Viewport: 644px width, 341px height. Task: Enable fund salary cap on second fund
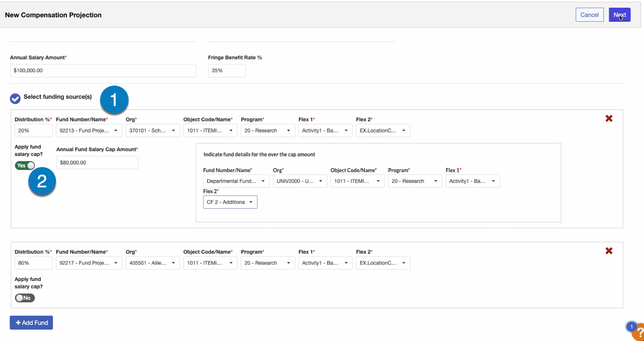(x=25, y=298)
